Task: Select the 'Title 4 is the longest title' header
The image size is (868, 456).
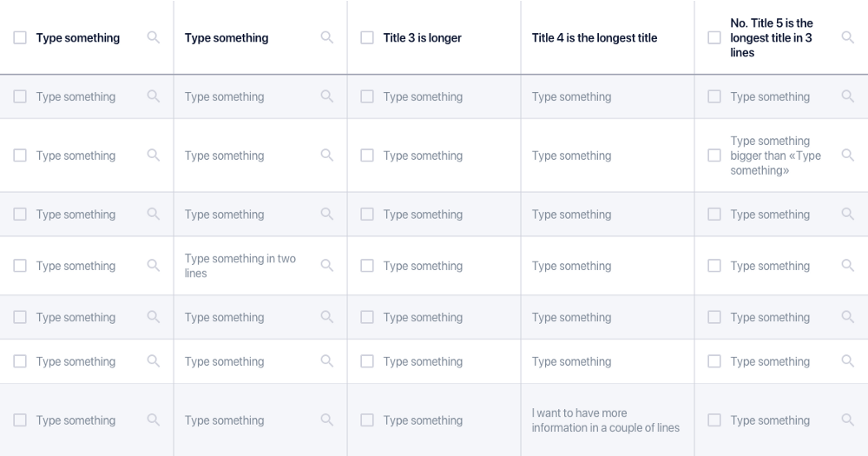Action: [595, 37]
